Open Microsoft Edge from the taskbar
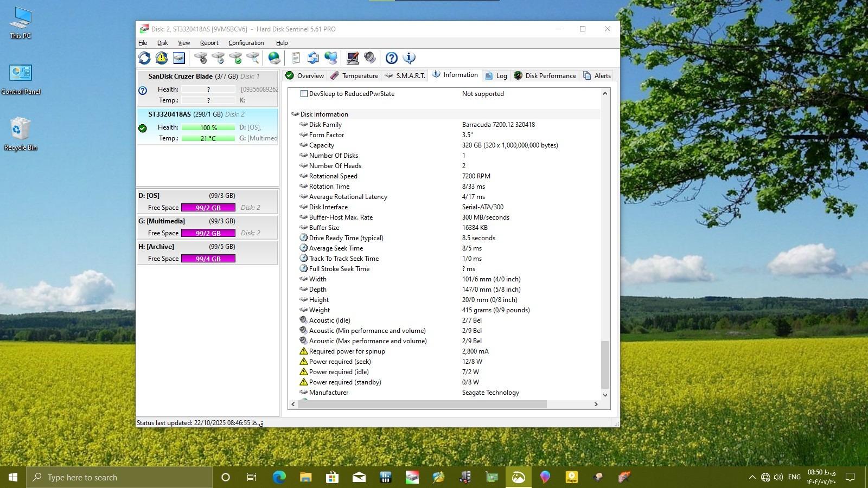 click(x=279, y=477)
